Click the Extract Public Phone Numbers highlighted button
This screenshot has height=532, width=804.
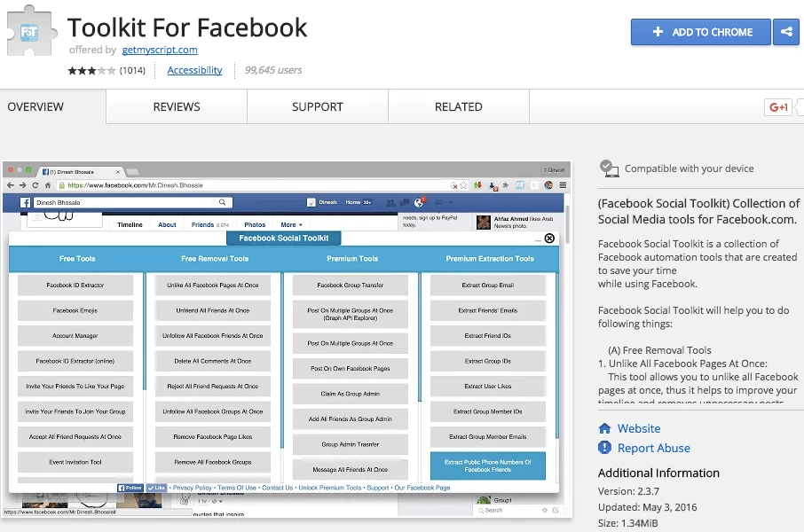click(x=488, y=465)
